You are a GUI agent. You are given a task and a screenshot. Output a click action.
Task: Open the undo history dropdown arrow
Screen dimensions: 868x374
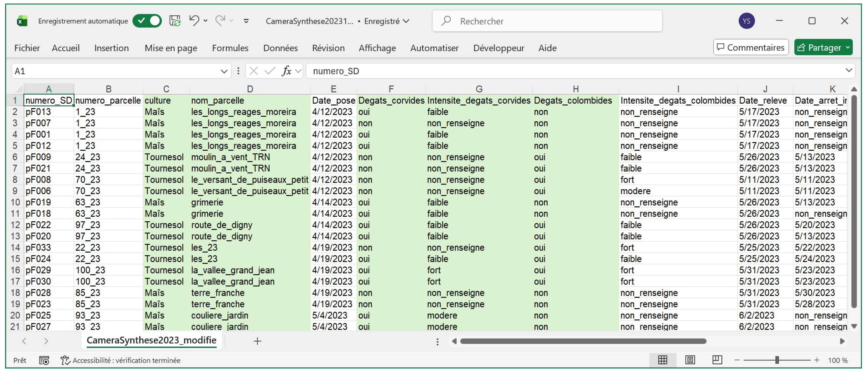206,21
